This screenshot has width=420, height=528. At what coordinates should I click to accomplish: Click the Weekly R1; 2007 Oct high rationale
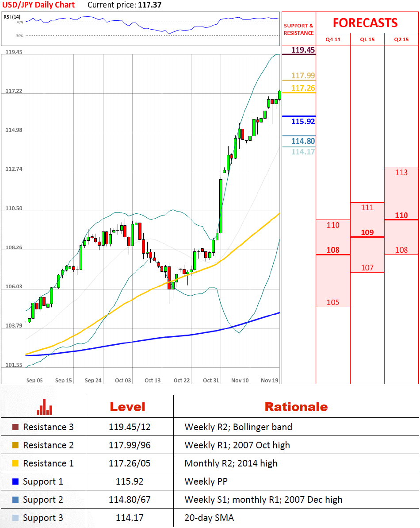(237, 445)
